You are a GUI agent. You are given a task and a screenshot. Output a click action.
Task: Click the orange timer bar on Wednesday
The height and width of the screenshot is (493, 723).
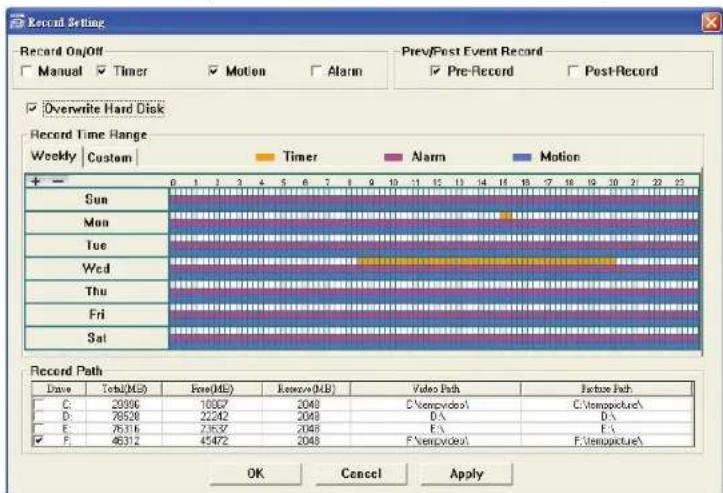486,261
